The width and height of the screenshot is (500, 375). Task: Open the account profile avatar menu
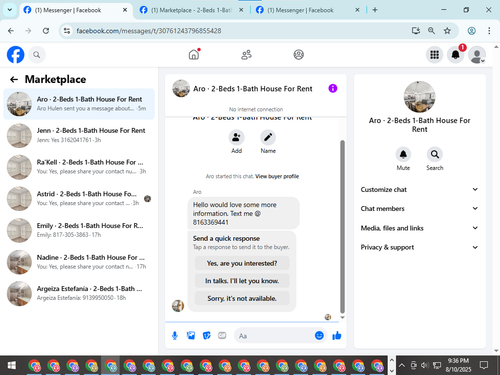(477, 55)
